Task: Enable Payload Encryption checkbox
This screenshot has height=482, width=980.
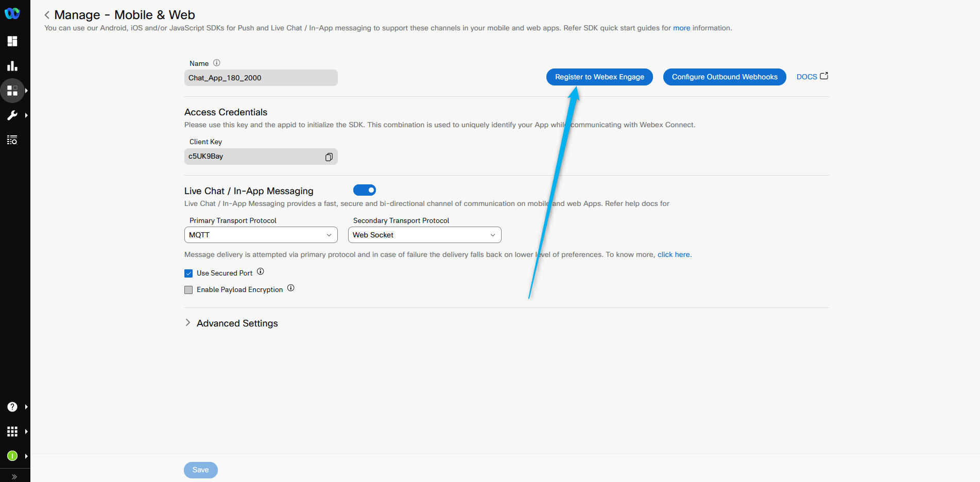Action: click(x=188, y=290)
